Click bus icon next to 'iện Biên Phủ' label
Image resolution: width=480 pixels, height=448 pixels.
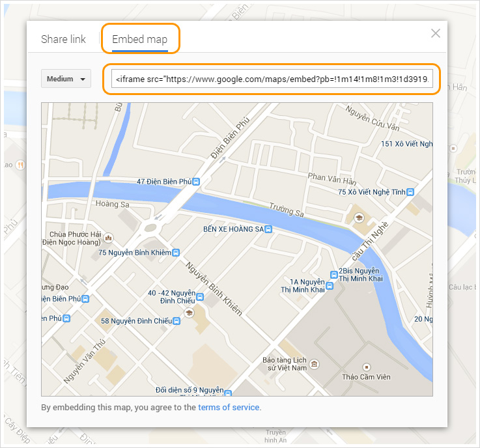point(86,299)
